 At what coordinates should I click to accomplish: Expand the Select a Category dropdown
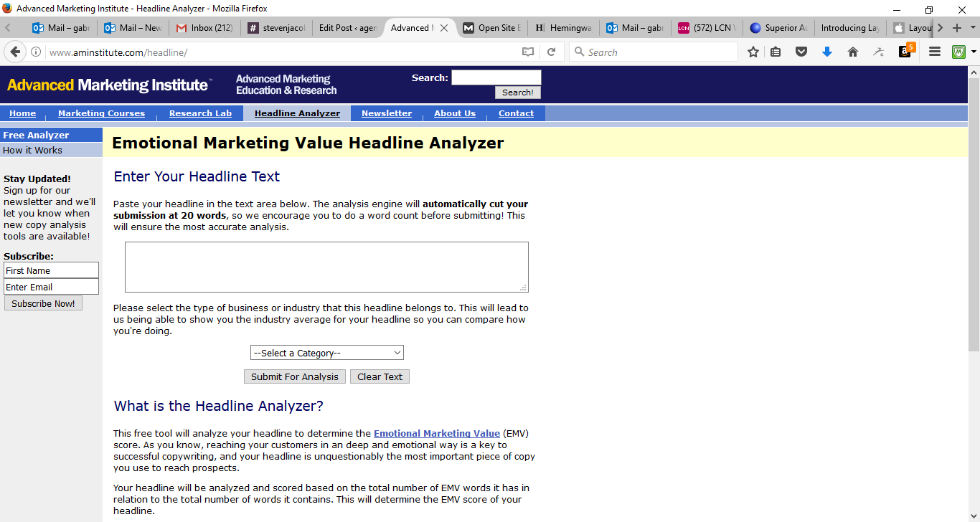click(327, 353)
